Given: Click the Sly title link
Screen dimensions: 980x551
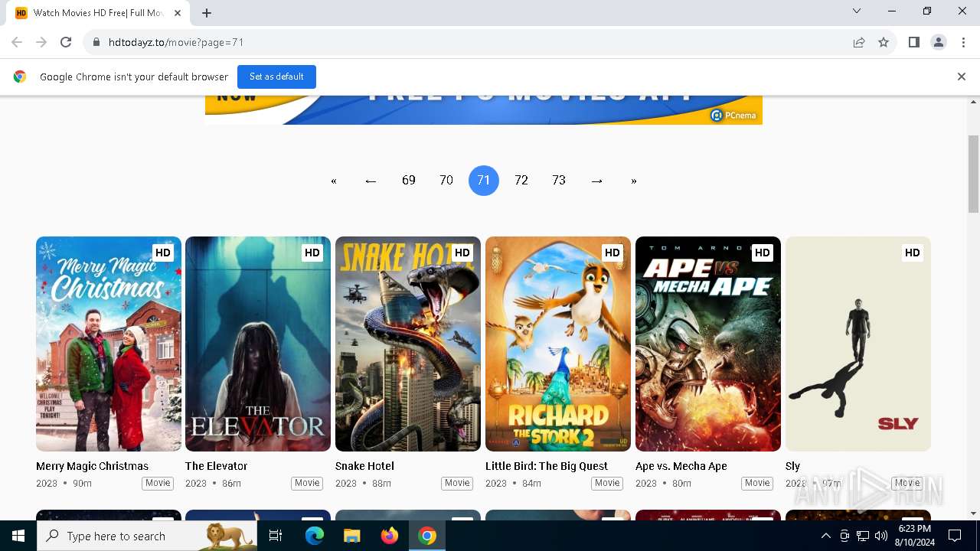Looking at the screenshot, I should click(x=792, y=466).
